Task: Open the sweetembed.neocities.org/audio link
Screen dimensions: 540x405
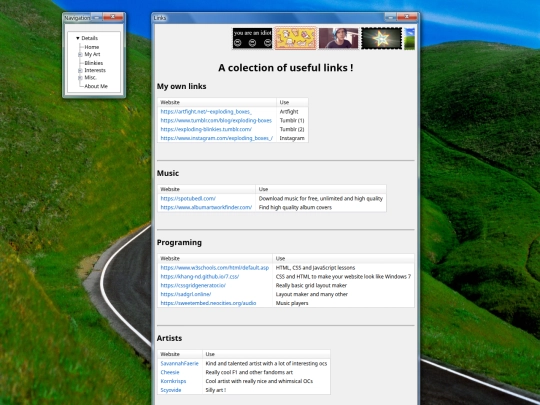Action: tap(208, 303)
